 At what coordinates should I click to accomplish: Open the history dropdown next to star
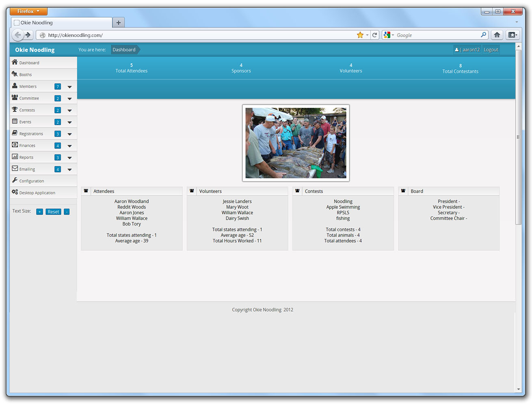[x=367, y=35]
